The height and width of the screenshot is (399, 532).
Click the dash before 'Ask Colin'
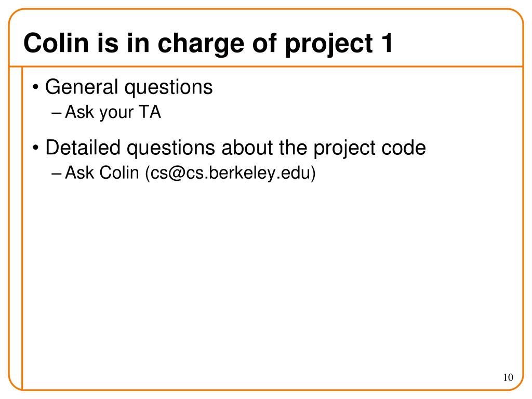click(56, 174)
